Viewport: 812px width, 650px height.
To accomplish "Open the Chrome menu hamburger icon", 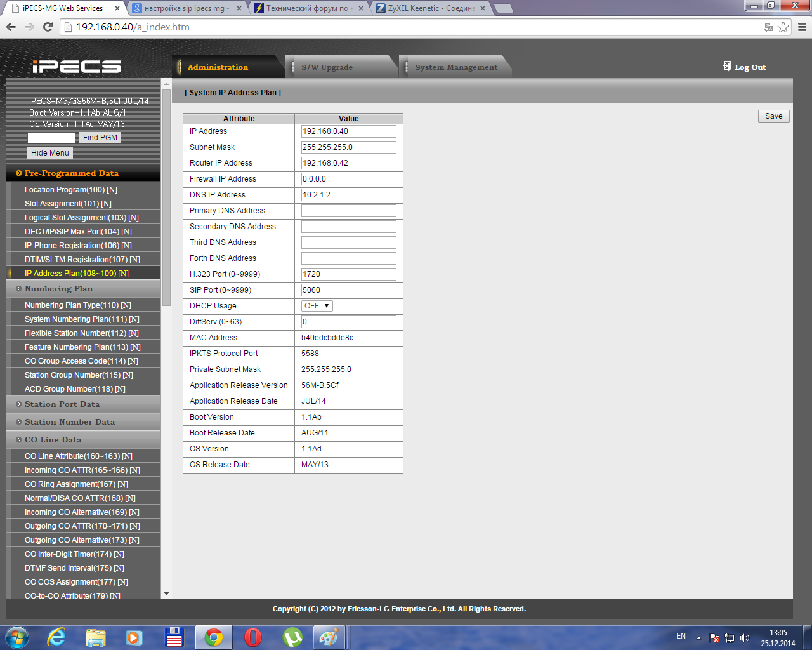I will (x=802, y=27).
